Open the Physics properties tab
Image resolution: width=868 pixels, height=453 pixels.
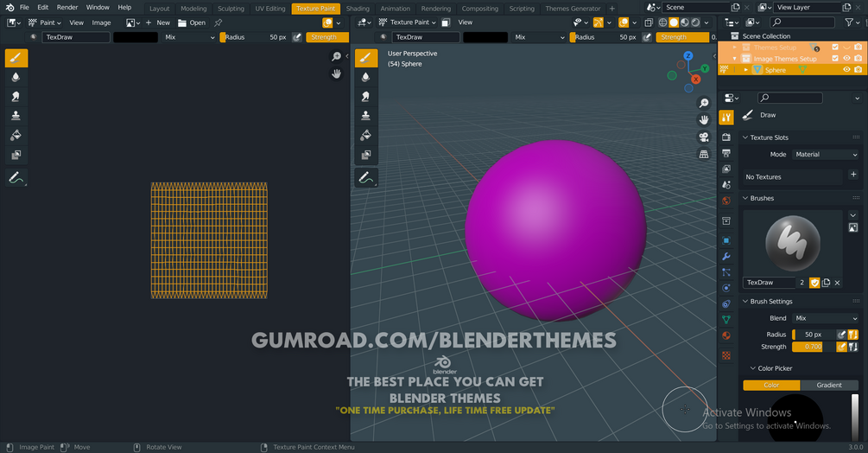(x=726, y=288)
